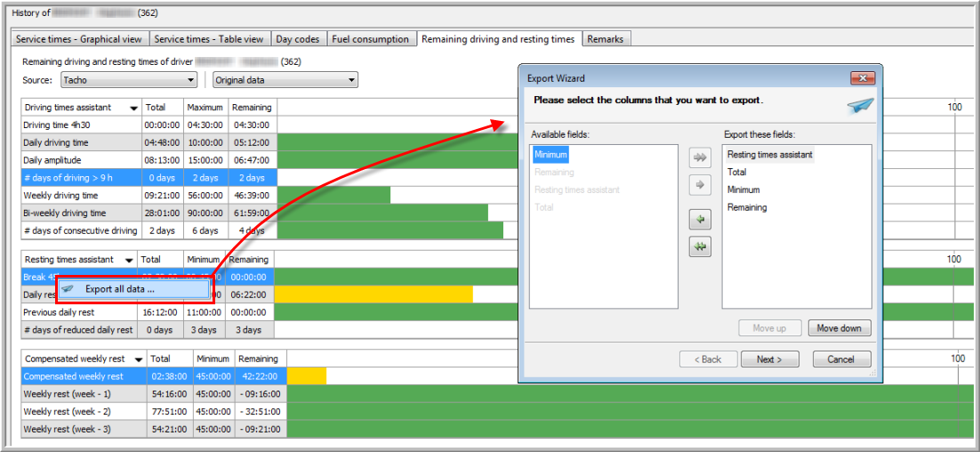
Task: Click the green move all fields left arrow
Action: 701,247
